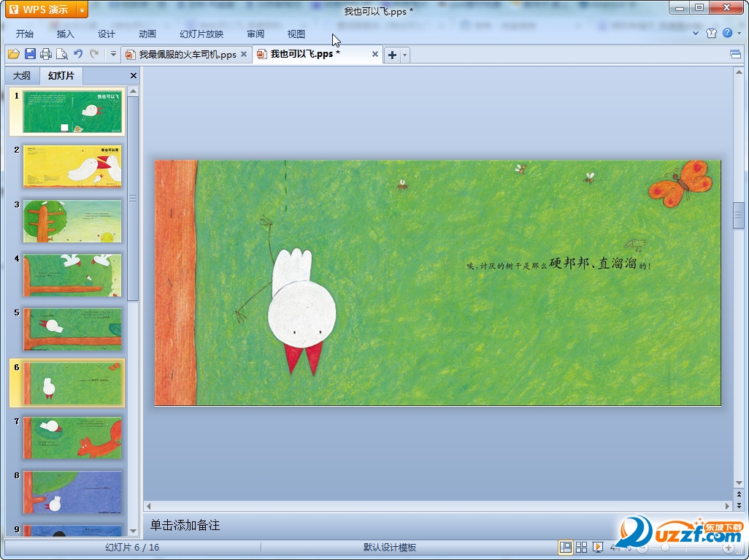Viewport: 749px width, 560px height.
Task: Select slide 5 thumbnail
Action: coord(72,329)
